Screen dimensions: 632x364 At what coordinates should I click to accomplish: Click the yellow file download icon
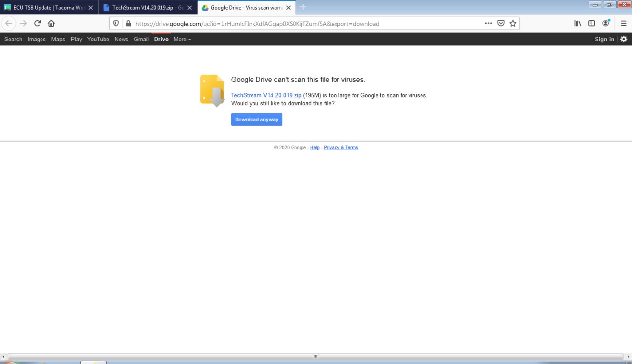coord(212,90)
